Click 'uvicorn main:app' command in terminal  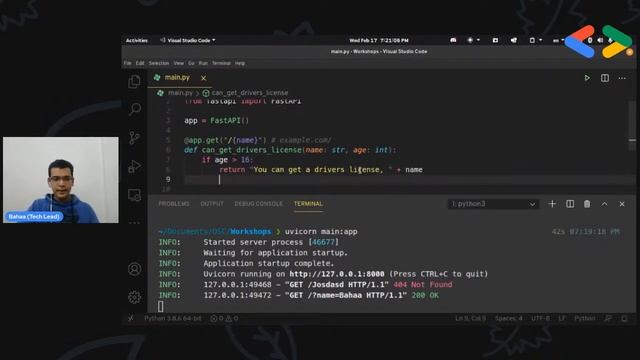(321, 231)
